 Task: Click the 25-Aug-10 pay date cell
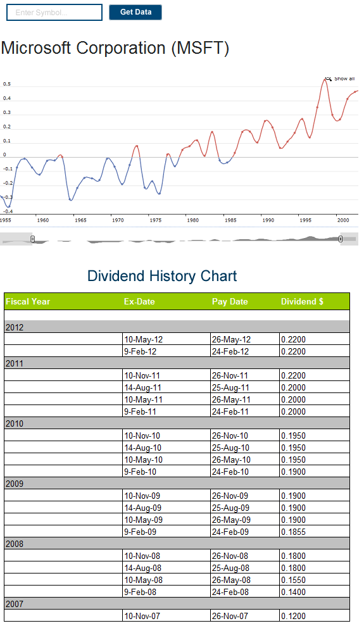(245, 448)
